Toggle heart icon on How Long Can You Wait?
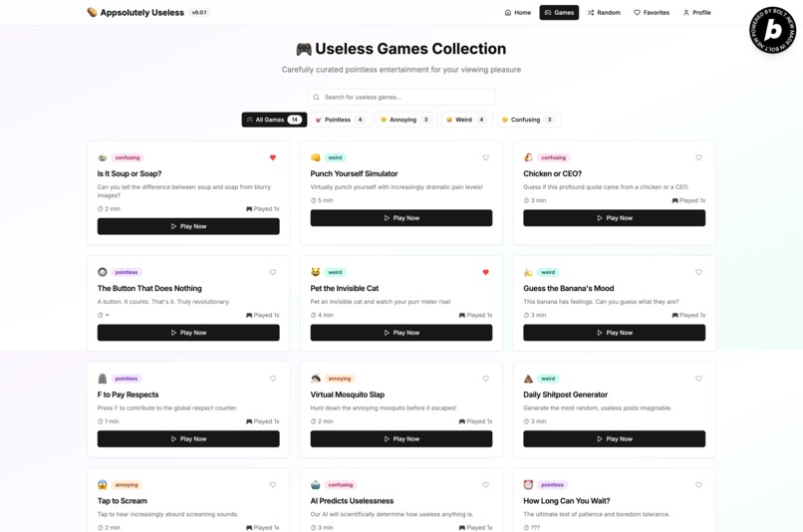This screenshot has height=532, width=803. [x=698, y=485]
